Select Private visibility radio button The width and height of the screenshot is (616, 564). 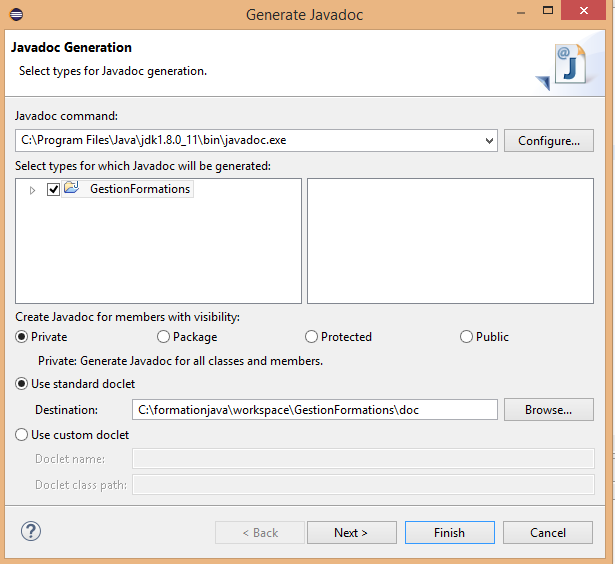click(x=22, y=337)
